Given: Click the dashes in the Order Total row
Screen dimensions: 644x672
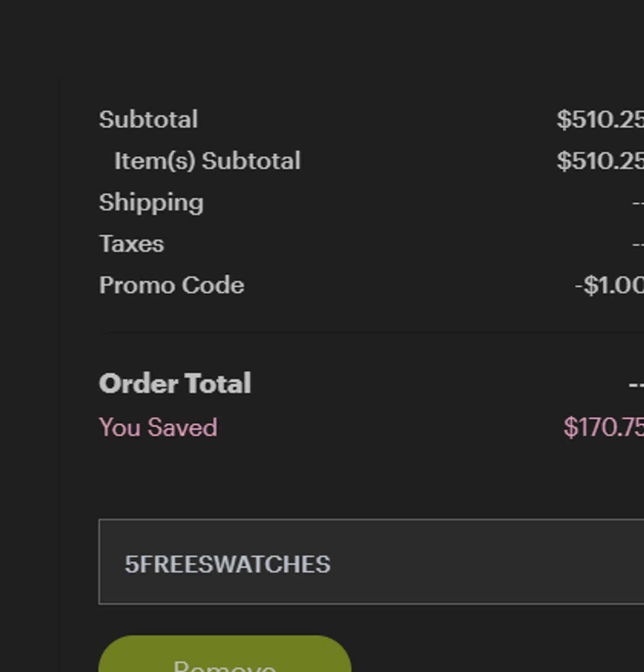Looking at the screenshot, I should coord(636,384).
